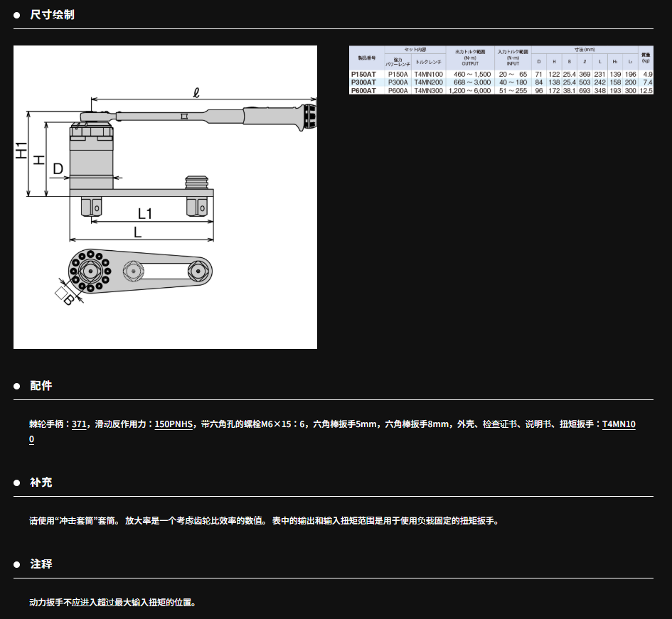Click the torque wrench dimension drawing image
The height and width of the screenshot is (619, 672).
pyautogui.click(x=165, y=197)
